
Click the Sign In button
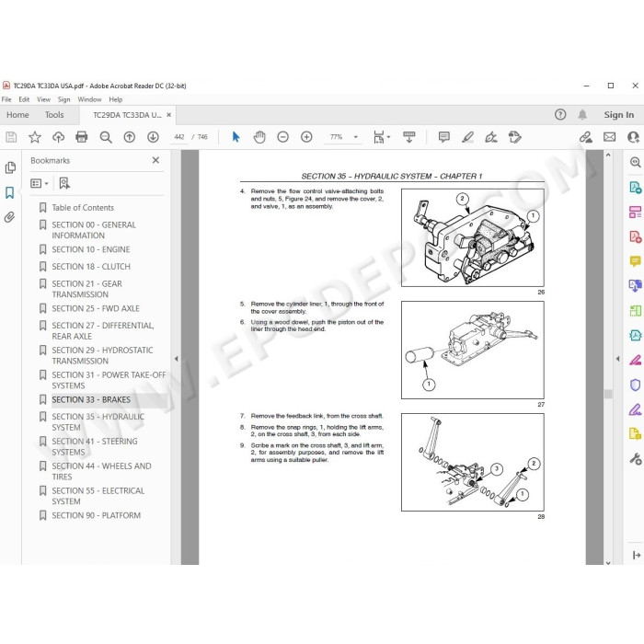618,115
